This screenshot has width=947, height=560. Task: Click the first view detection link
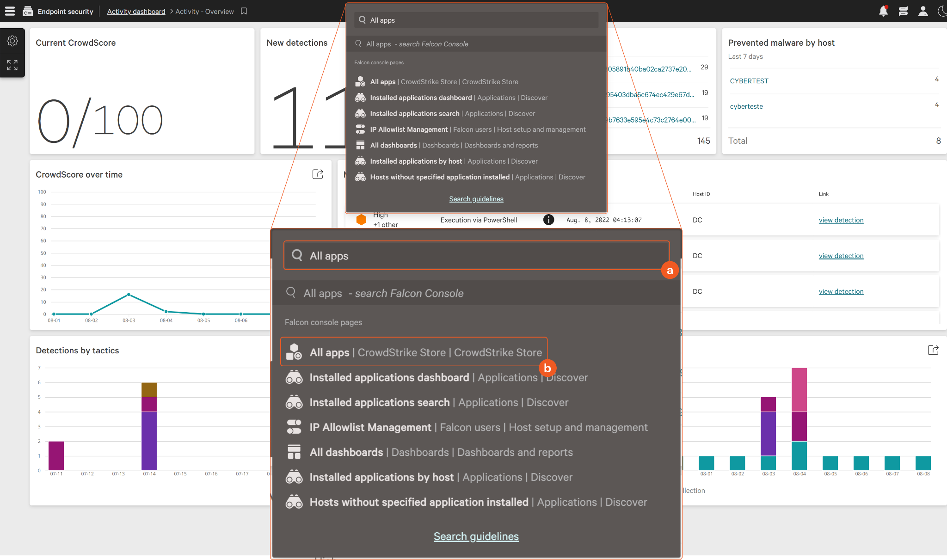point(841,220)
